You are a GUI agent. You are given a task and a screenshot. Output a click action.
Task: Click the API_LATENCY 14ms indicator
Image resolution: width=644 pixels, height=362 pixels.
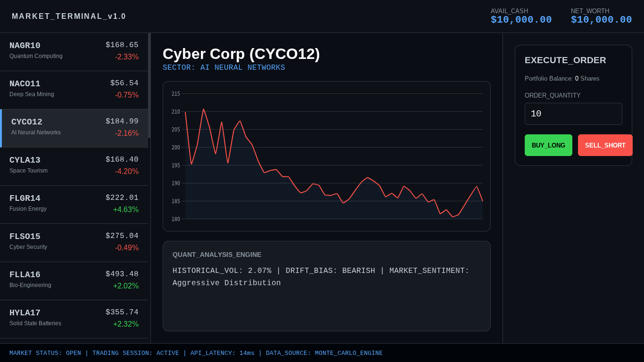pos(222,353)
